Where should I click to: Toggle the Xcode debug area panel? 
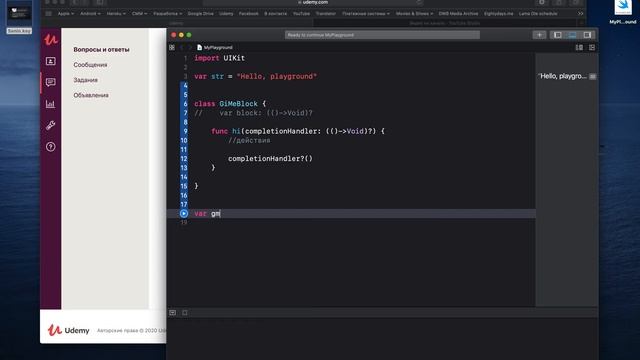click(572, 35)
